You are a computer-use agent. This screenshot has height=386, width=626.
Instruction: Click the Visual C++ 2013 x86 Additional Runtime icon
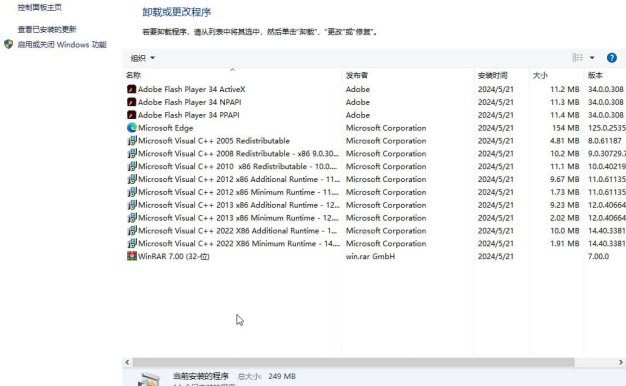pyautogui.click(x=132, y=205)
